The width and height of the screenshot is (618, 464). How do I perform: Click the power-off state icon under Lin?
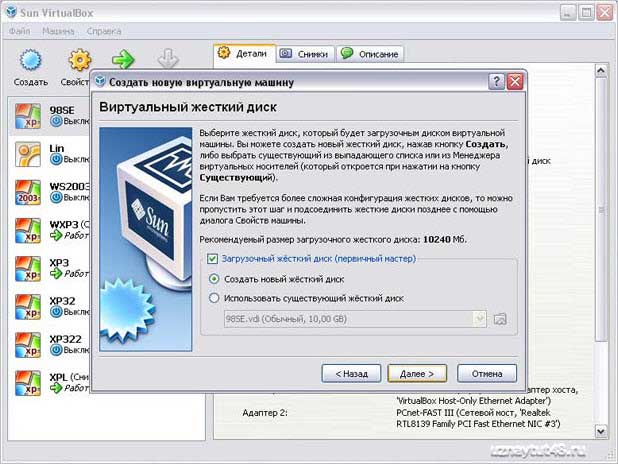click(x=56, y=159)
